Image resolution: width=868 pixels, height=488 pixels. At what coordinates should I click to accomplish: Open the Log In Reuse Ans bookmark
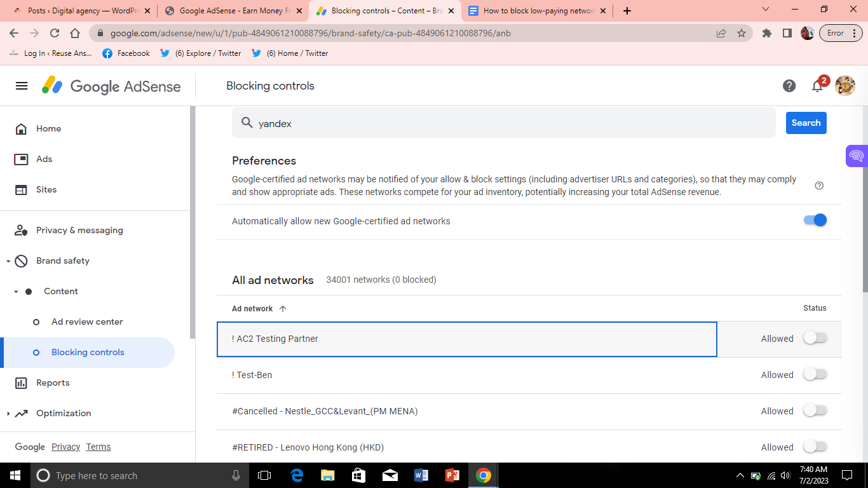point(51,53)
